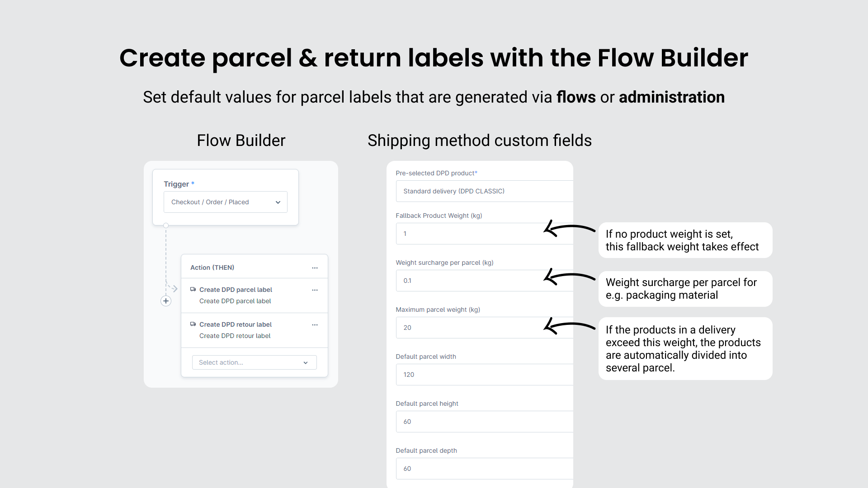Click the add step plus icon in flow
Viewport: 868px width, 488px height.
pos(166,301)
